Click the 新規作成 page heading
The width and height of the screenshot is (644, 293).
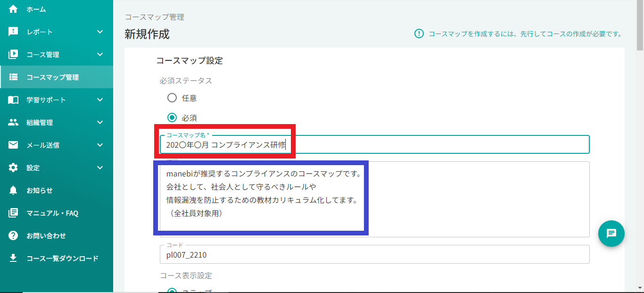click(x=147, y=34)
